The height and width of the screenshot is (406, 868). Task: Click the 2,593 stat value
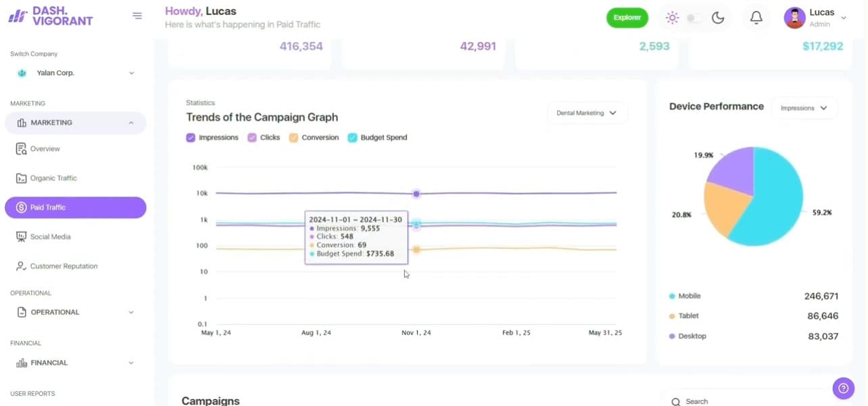654,47
